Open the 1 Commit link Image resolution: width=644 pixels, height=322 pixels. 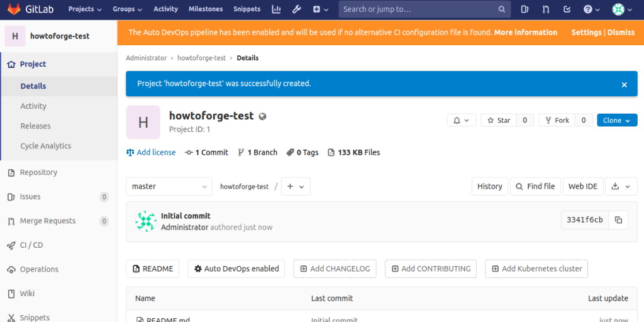[x=206, y=152]
